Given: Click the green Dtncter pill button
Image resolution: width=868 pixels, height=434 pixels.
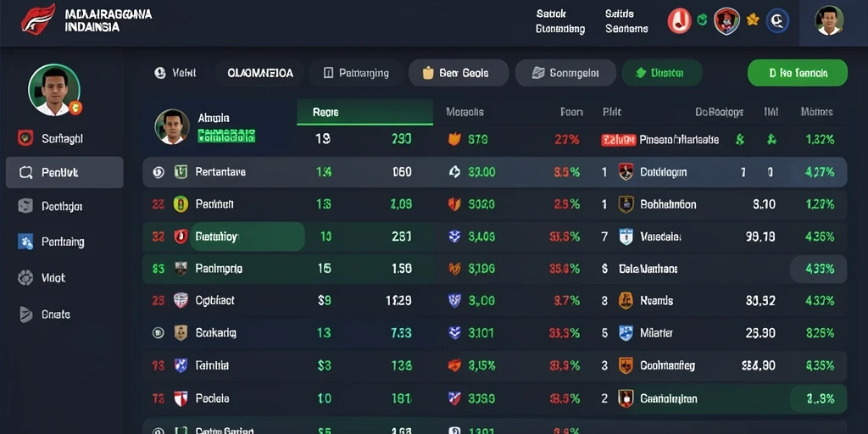Looking at the screenshot, I should (x=662, y=73).
